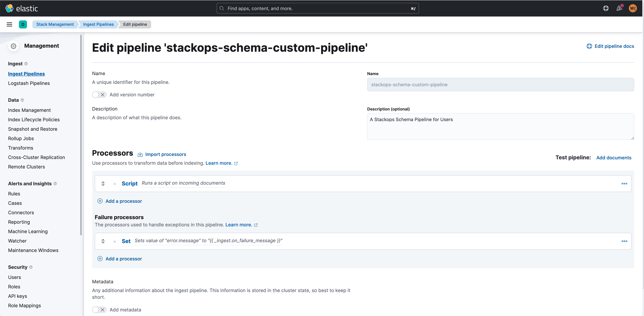Go to Stack Management breadcrumb

tap(55, 24)
